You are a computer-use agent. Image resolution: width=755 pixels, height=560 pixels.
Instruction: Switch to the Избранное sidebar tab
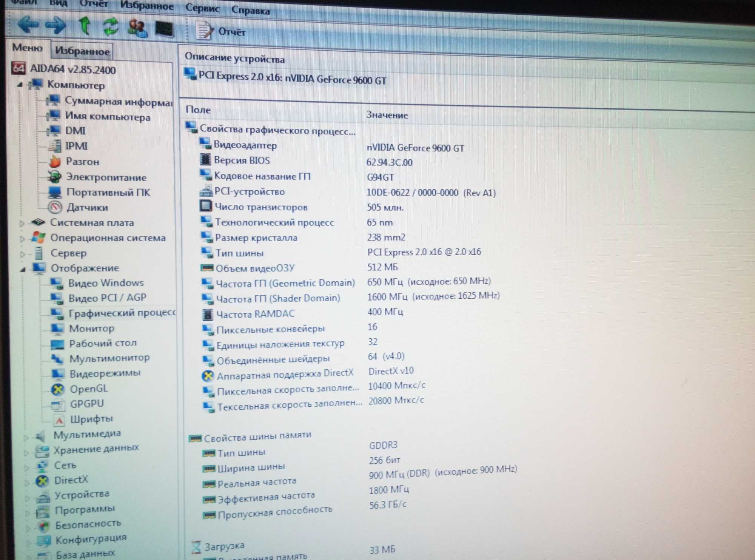82,51
